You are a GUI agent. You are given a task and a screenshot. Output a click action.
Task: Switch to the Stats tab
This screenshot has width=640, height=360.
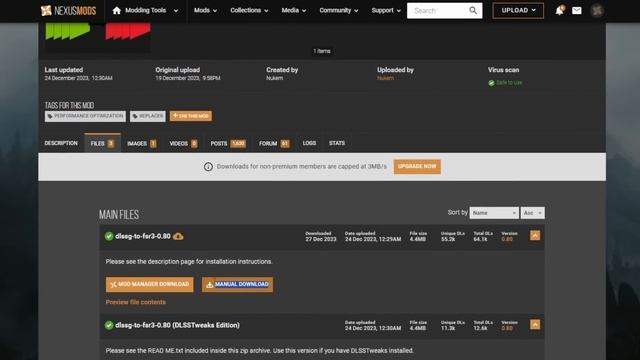tap(337, 143)
